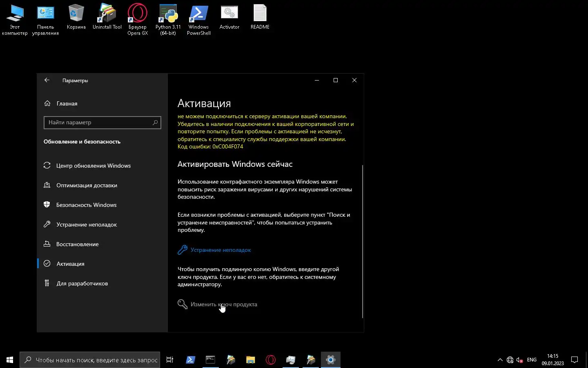Click the error code text 0xC004F074
The image size is (588, 368).
[228, 146]
